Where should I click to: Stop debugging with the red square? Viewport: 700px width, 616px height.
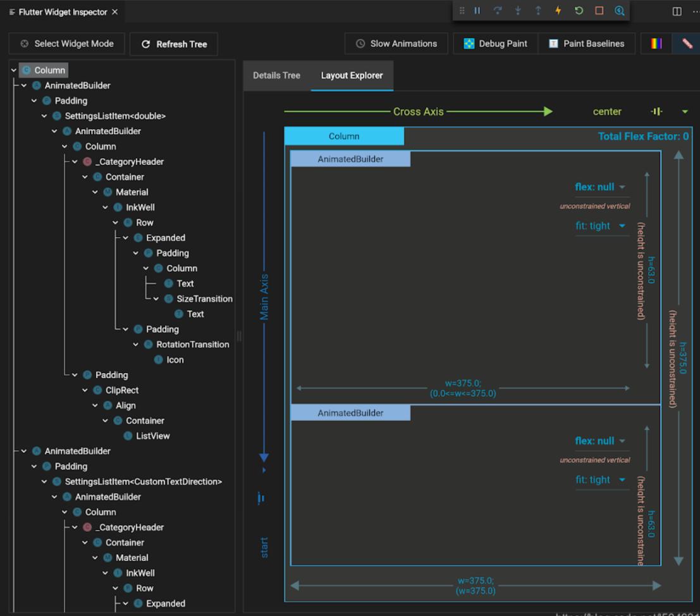(599, 11)
